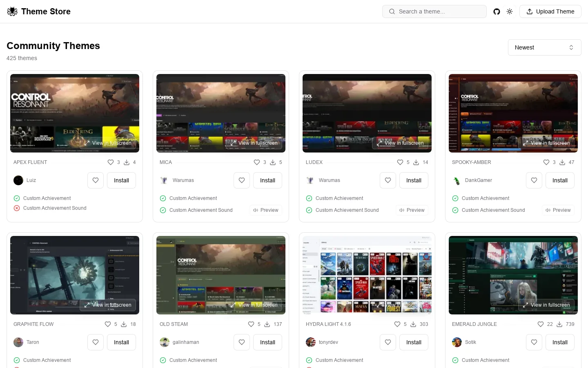Install the Hydra Light 4.1.6 theme
Image resolution: width=588 pixels, height=368 pixels.
click(414, 342)
